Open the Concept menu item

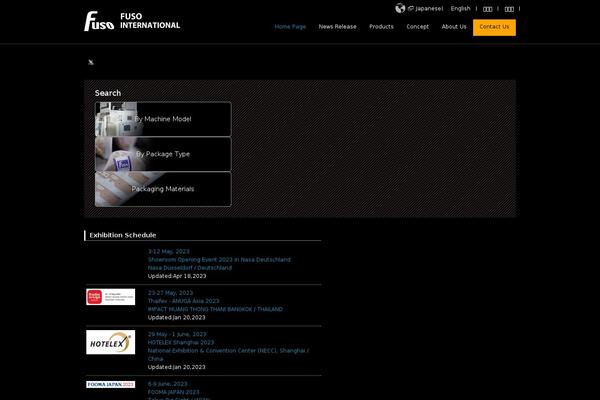pyautogui.click(x=417, y=27)
